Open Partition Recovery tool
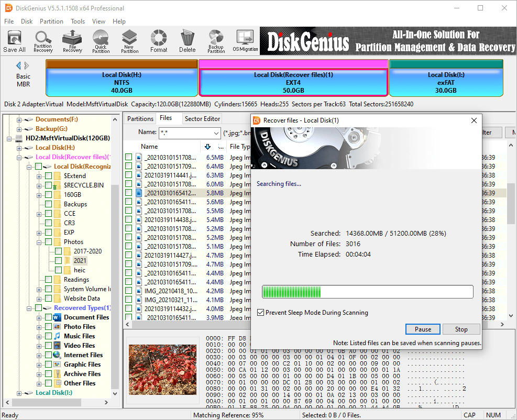This screenshot has width=517, height=420. click(x=43, y=41)
